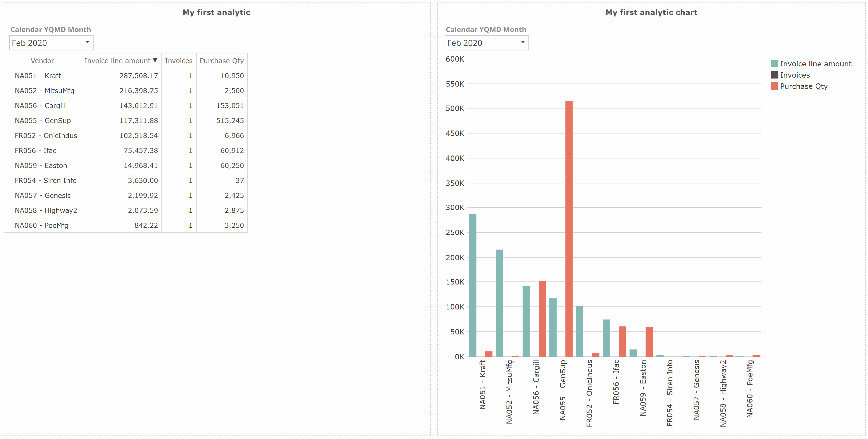The image size is (868, 439).
Task: Select the NA055 - GenSup vendor cell
Action: [42, 120]
